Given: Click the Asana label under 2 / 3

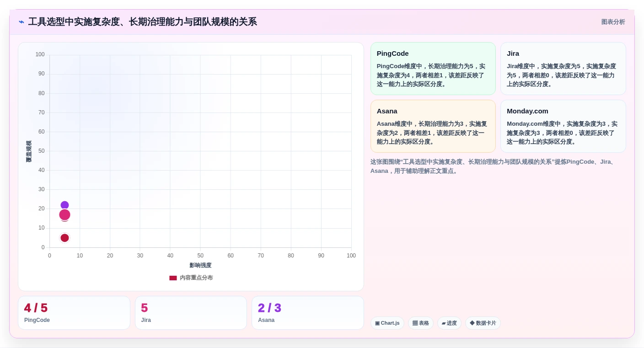Looking at the screenshot, I should pos(266,320).
